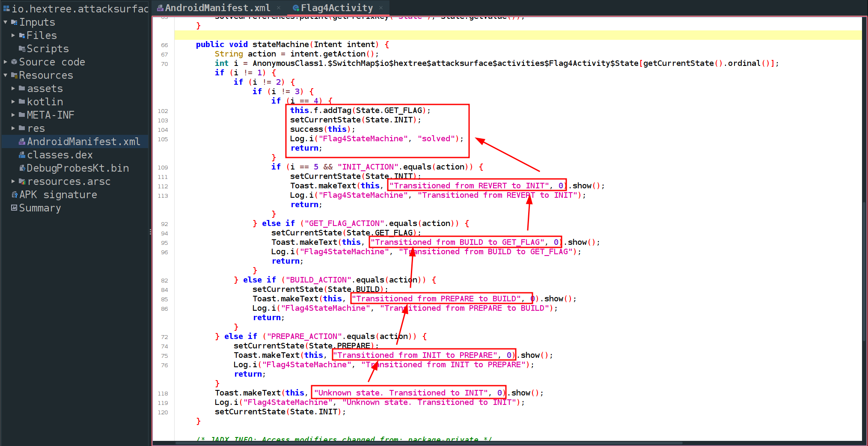Click the META-INF folder icon

point(22,115)
